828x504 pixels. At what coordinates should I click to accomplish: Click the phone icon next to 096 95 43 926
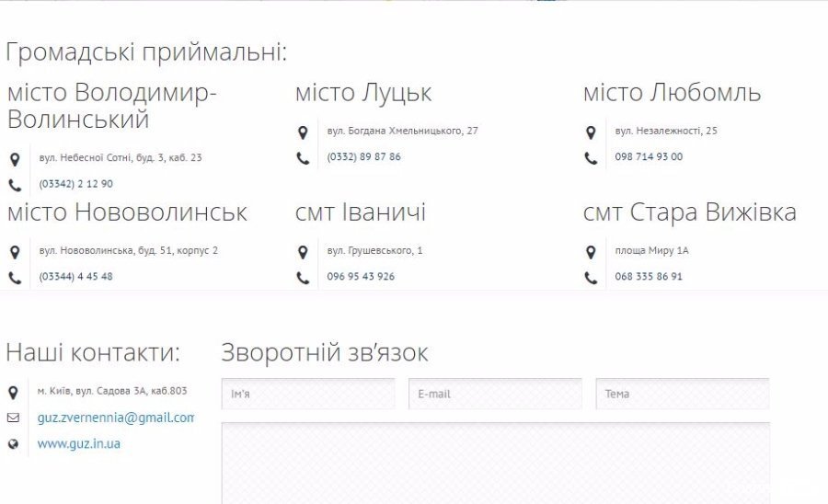click(x=303, y=278)
